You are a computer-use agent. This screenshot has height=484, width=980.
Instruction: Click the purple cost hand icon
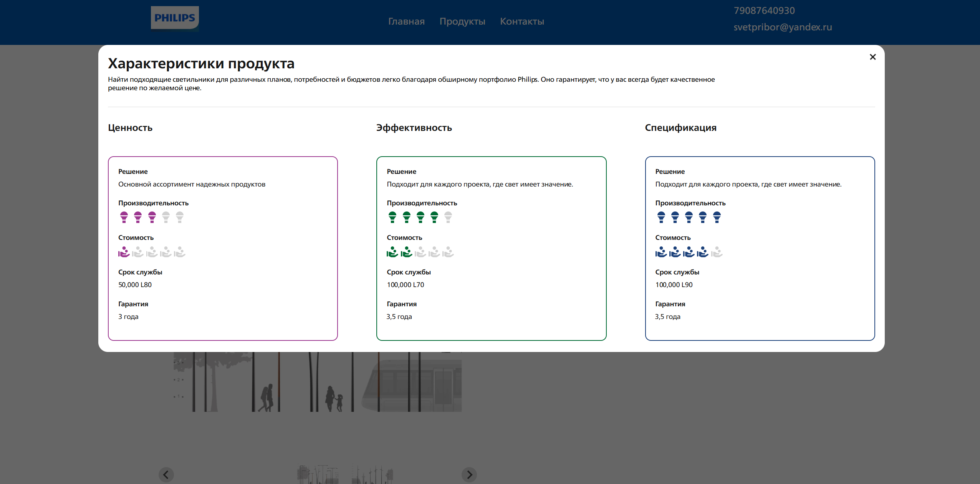click(x=124, y=252)
